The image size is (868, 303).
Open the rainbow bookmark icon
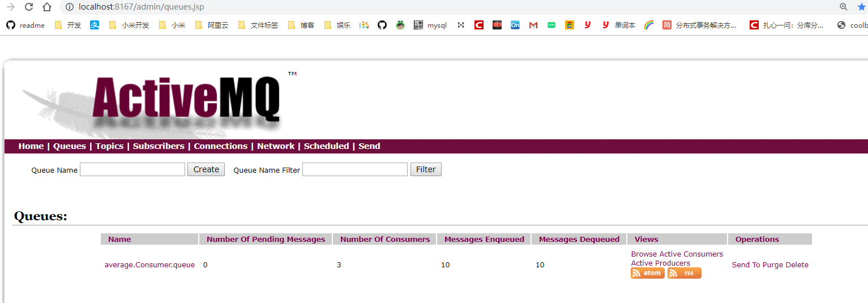[649, 25]
